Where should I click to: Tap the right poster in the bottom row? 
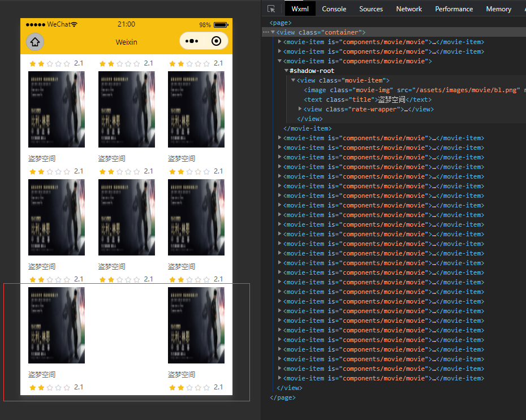[196, 325]
